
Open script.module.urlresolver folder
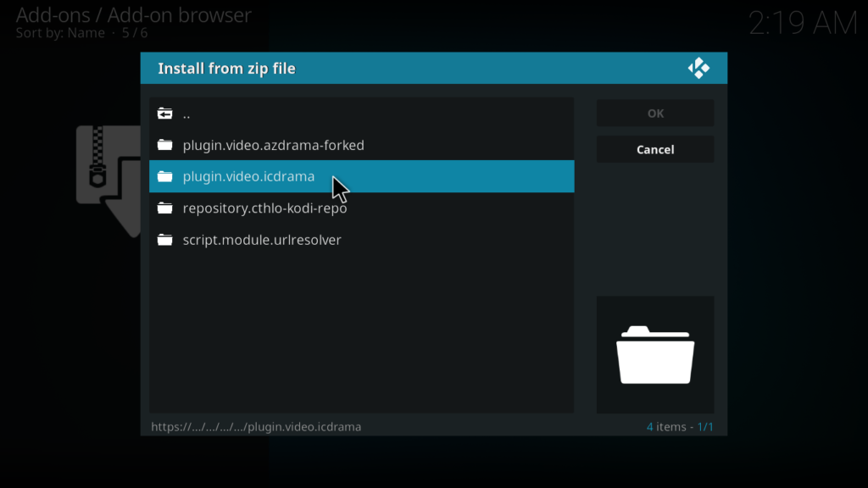click(x=361, y=240)
